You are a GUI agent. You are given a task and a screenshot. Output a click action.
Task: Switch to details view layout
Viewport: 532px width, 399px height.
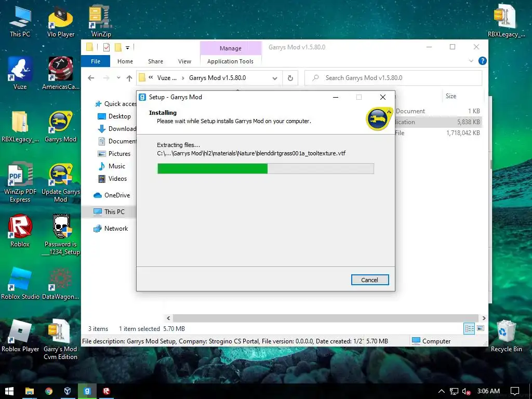coord(469,328)
